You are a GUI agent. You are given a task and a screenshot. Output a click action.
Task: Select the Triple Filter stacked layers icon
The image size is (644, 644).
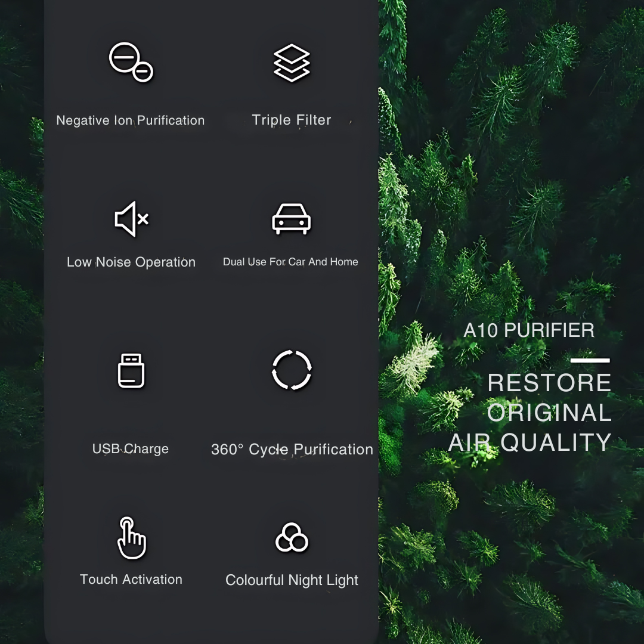coord(292,63)
